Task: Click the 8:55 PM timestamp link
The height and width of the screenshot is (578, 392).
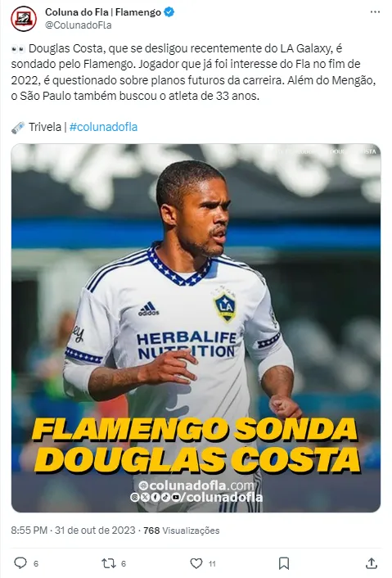Action: (29, 531)
